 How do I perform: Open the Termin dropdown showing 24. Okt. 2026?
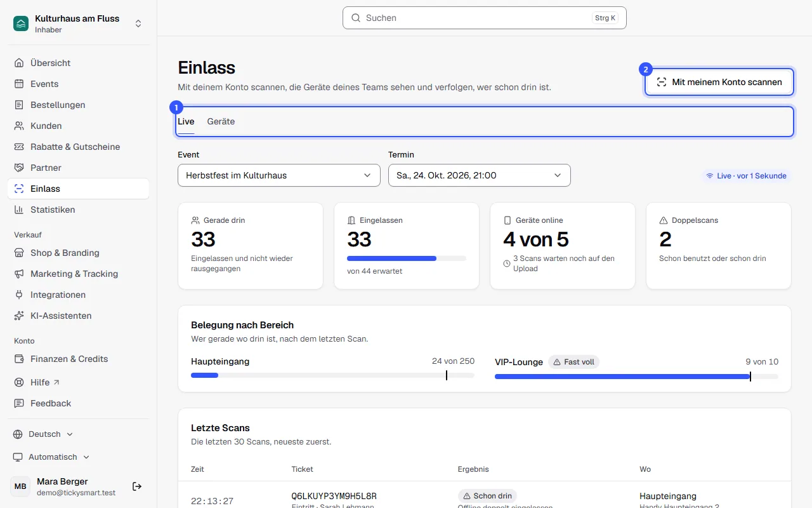(480, 175)
